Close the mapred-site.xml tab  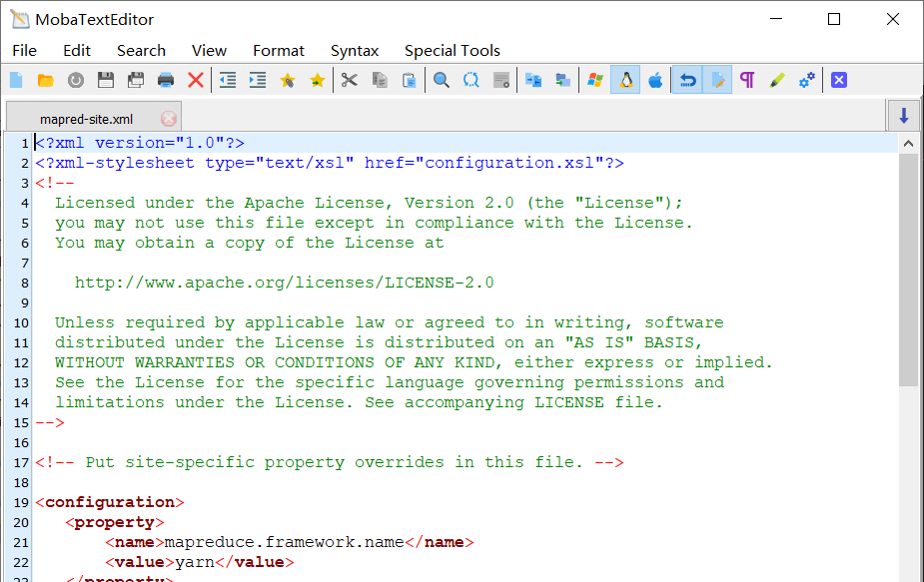(x=169, y=119)
